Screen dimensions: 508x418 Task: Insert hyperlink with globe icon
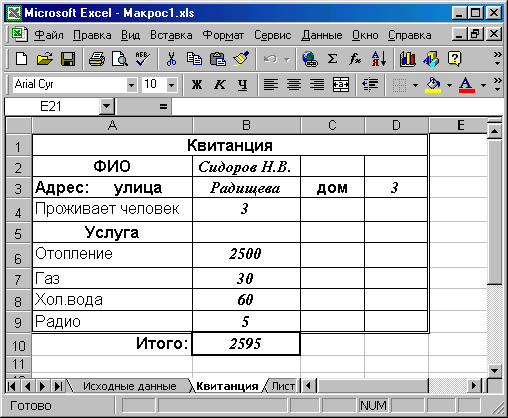click(310, 59)
